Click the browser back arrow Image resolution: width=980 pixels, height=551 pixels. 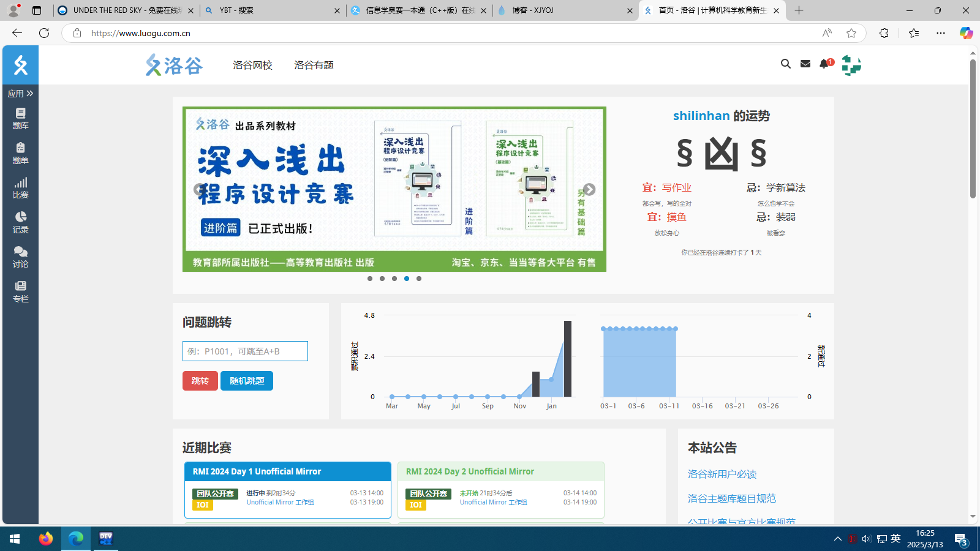17,33
